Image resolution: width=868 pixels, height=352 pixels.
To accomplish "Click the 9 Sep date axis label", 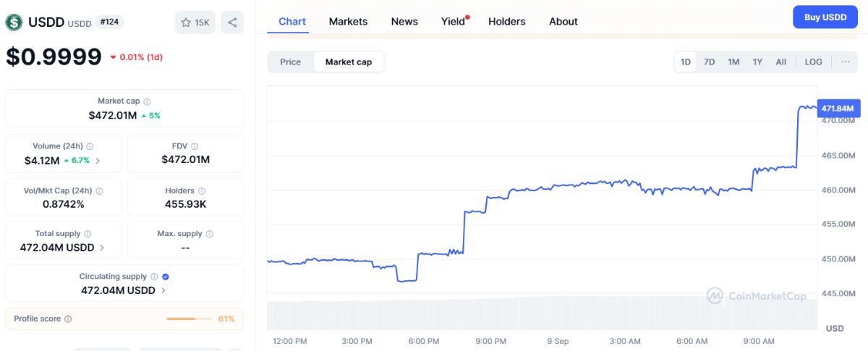I will (558, 341).
